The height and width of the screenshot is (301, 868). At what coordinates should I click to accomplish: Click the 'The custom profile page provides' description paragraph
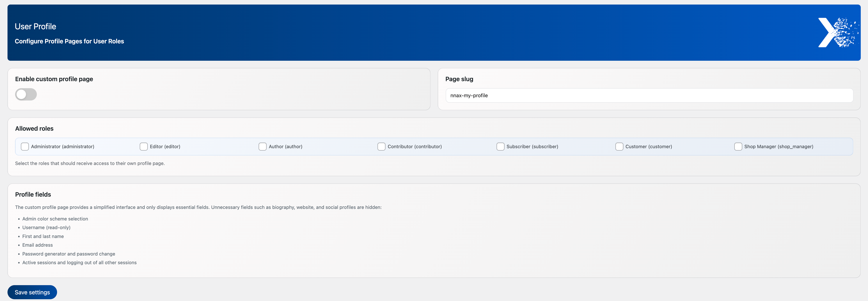199,207
